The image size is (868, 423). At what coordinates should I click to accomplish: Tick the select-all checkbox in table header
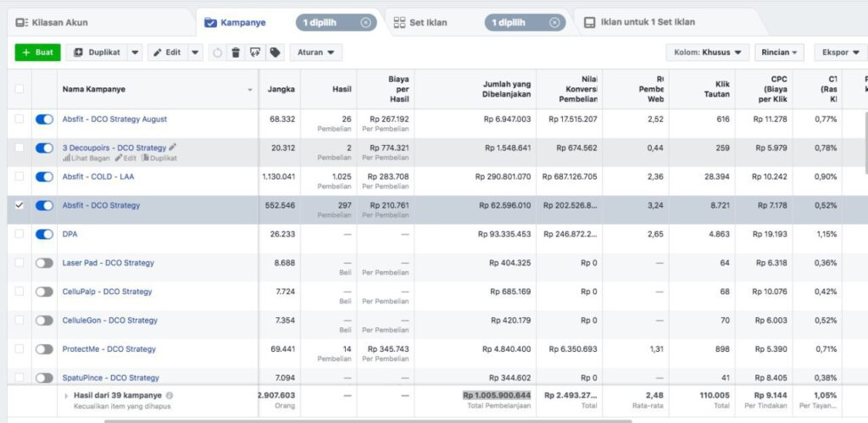19,89
